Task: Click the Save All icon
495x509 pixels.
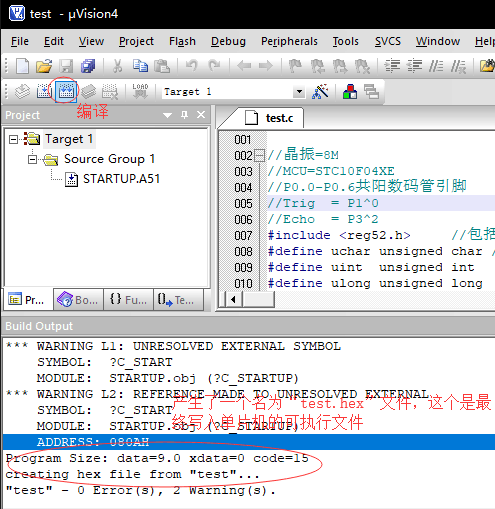Action: [88, 66]
